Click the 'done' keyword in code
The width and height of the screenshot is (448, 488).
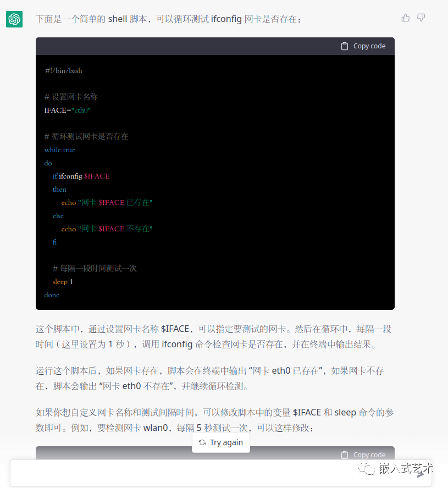(x=52, y=295)
